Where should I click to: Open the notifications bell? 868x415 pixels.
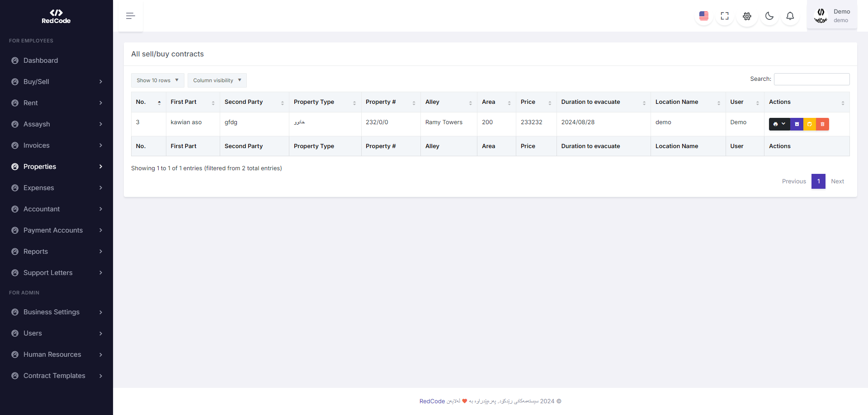pos(790,16)
